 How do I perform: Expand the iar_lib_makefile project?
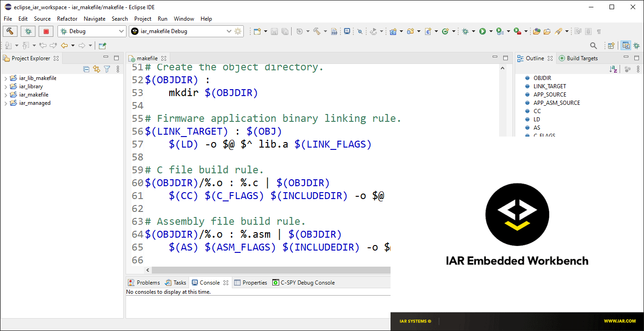6,78
